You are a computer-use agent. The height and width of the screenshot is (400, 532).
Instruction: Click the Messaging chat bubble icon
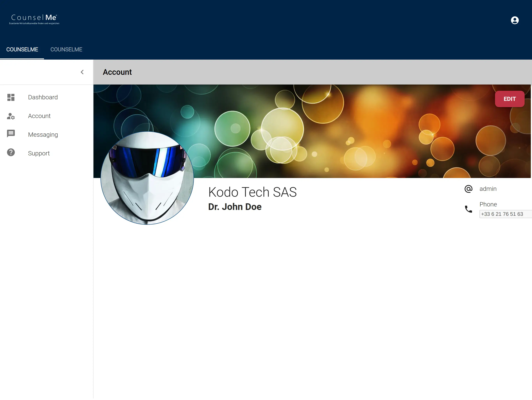[11, 134]
